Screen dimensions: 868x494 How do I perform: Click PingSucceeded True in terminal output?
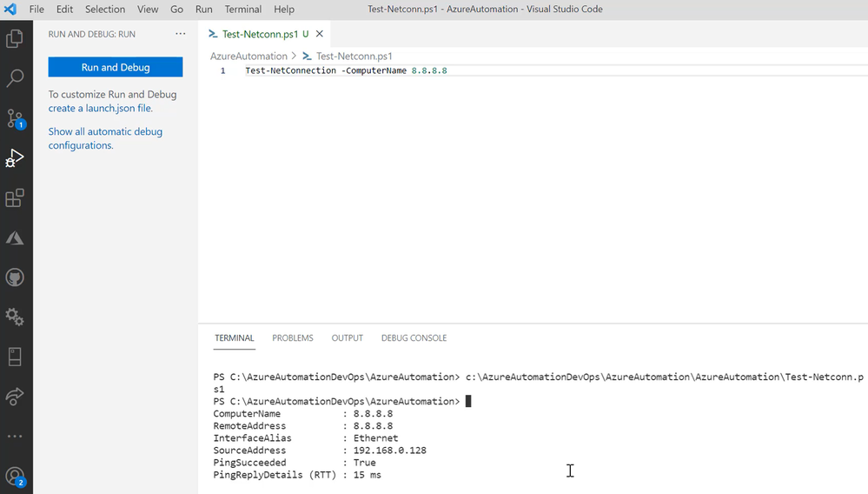(x=364, y=463)
